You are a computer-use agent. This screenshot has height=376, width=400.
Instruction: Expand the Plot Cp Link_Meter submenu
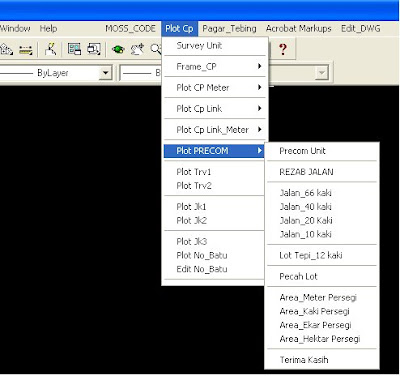point(215,130)
